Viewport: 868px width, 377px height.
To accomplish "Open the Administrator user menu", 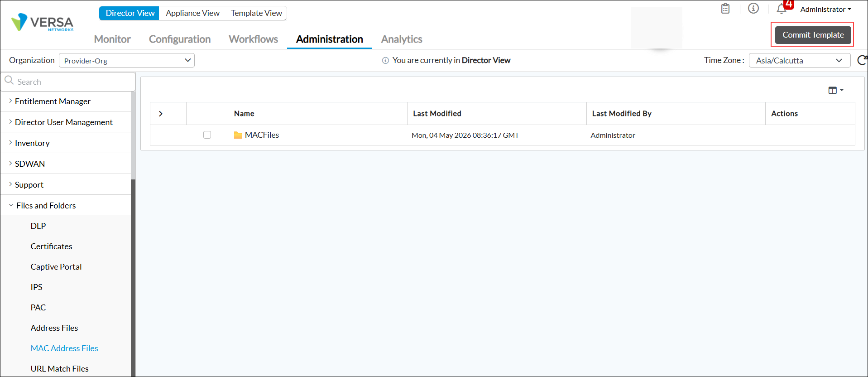I will click(825, 9).
